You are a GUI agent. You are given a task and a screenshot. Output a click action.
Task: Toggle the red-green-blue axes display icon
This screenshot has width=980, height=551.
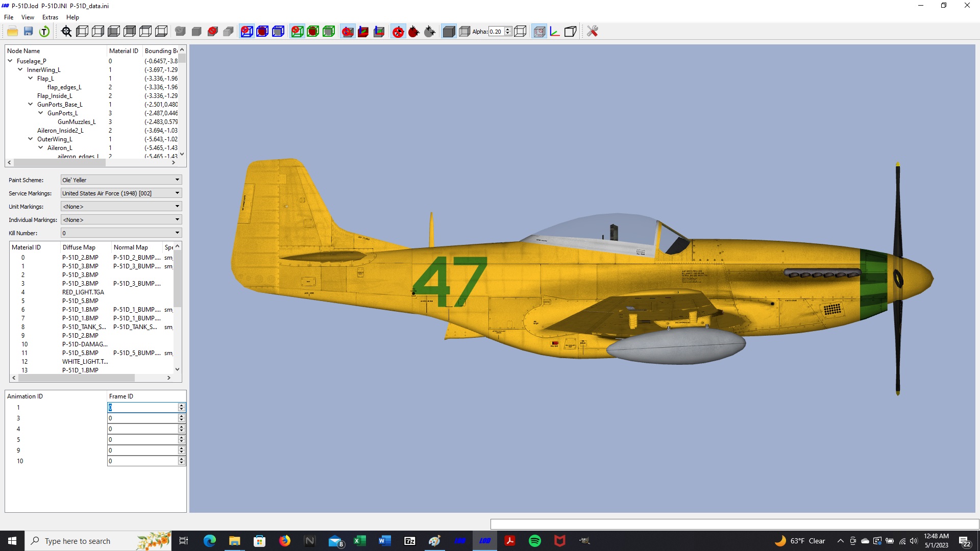(x=555, y=32)
